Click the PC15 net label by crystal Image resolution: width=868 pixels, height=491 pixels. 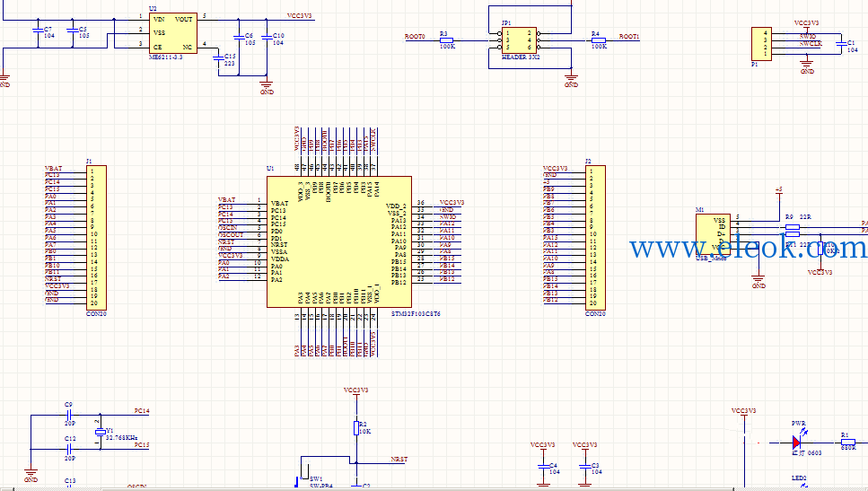click(142, 445)
